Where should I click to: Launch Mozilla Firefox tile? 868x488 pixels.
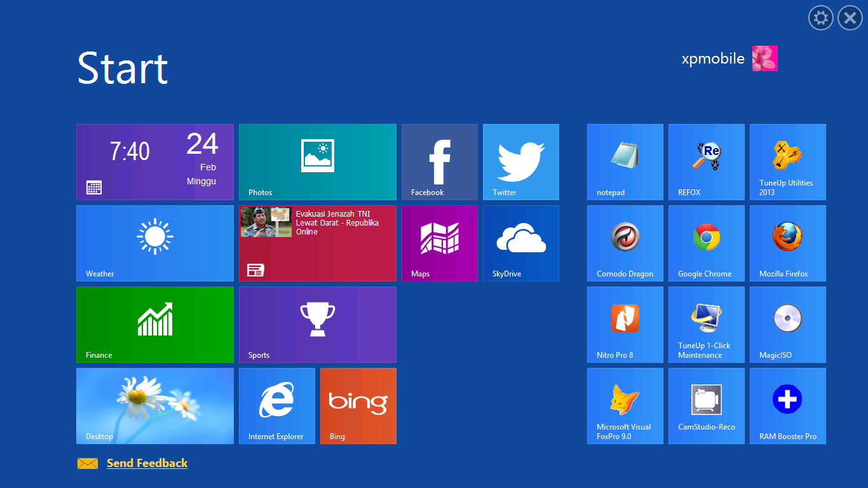coord(788,243)
